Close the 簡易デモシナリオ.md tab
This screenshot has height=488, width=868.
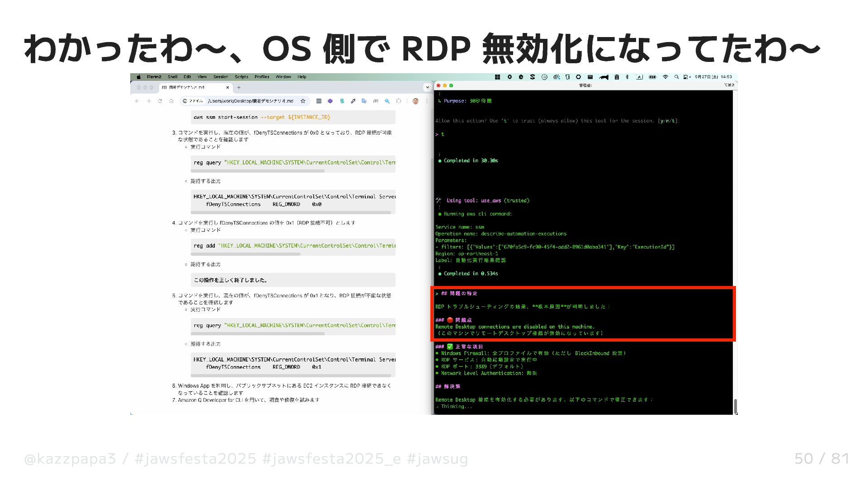pos(227,88)
